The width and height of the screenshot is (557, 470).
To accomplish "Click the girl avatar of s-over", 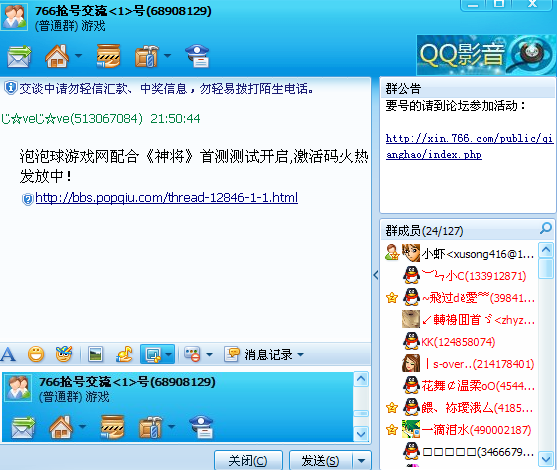I will point(411,363).
